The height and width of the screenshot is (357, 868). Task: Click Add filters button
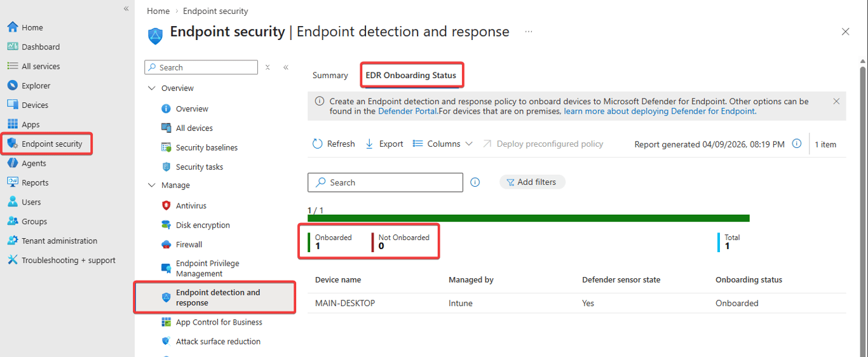532,182
